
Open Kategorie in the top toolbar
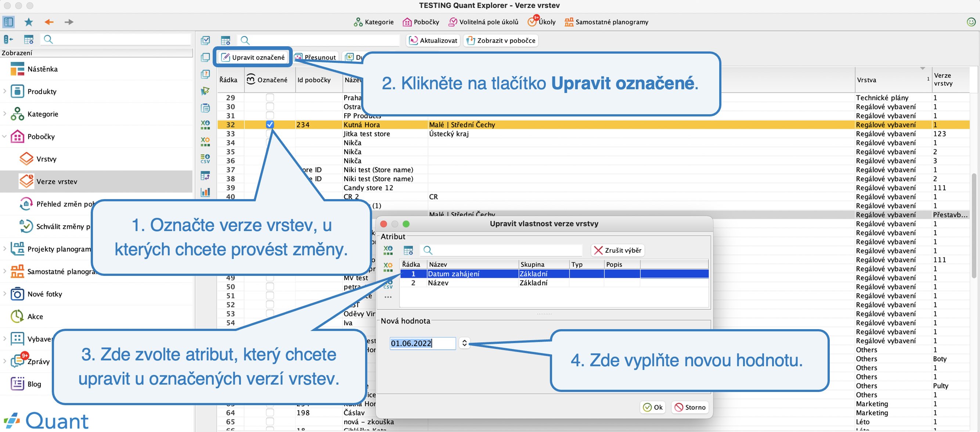[x=374, y=22]
